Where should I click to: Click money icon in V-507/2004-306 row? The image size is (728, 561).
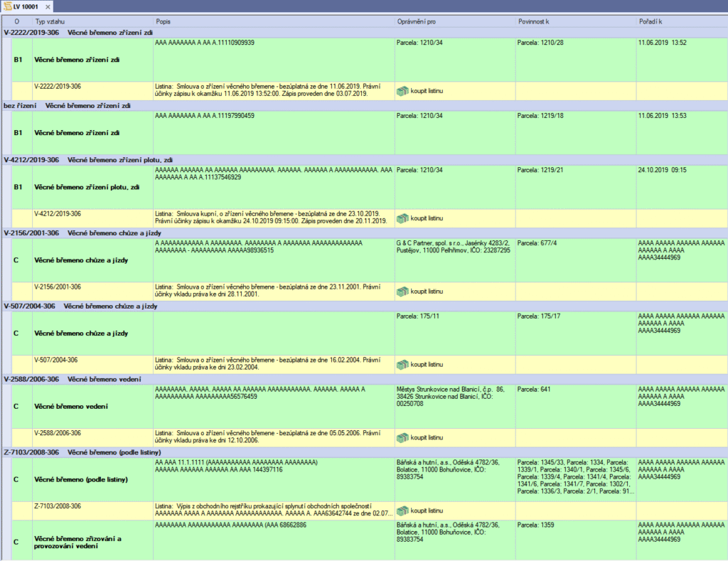click(x=402, y=365)
